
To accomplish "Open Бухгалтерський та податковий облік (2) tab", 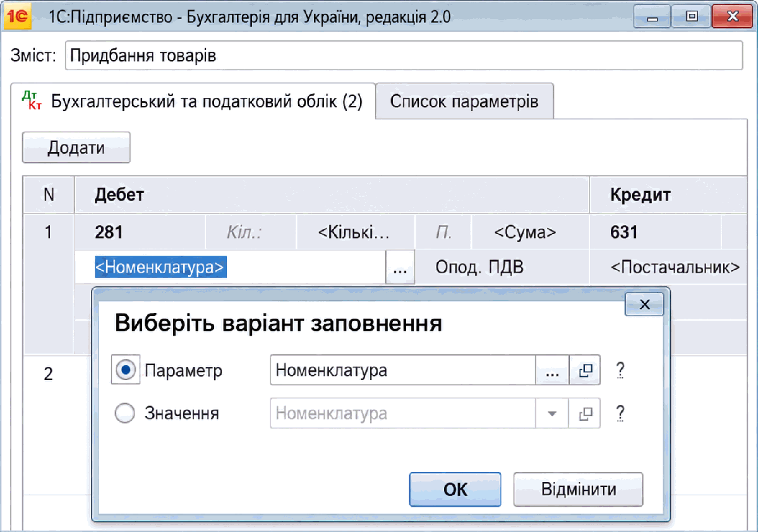I will (x=193, y=100).
